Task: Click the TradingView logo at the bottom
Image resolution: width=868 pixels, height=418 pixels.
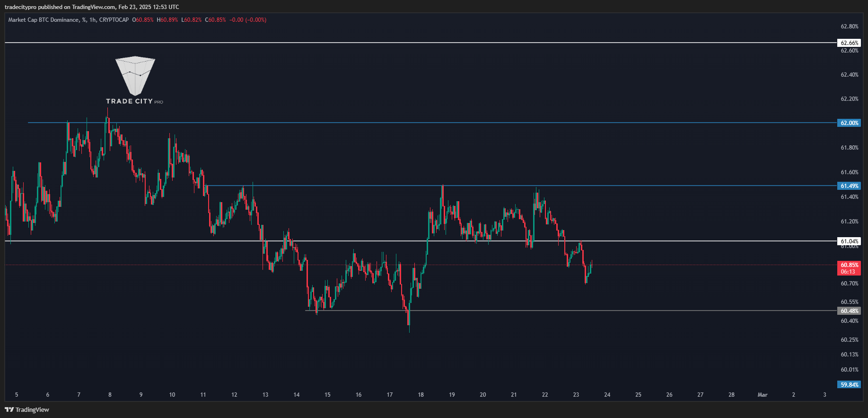Action: coord(27,409)
